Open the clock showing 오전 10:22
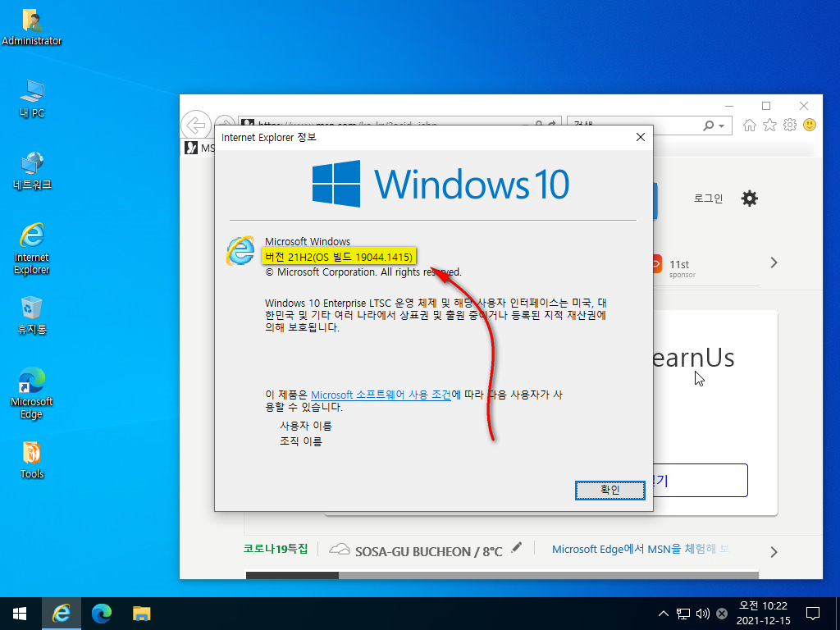 point(763,614)
